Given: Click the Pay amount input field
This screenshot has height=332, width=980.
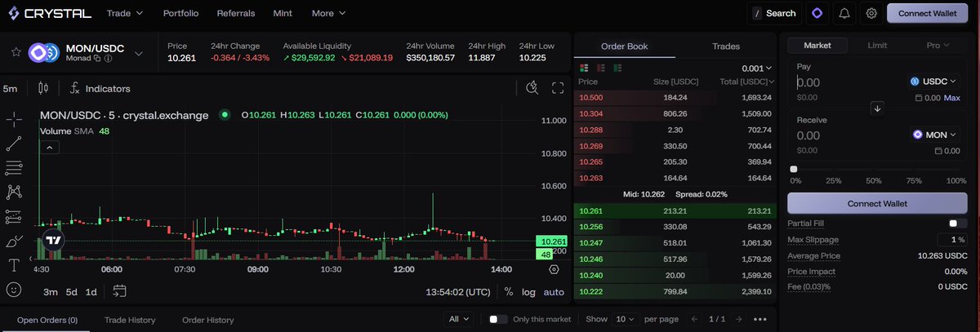Looking at the screenshot, I should click(849, 82).
